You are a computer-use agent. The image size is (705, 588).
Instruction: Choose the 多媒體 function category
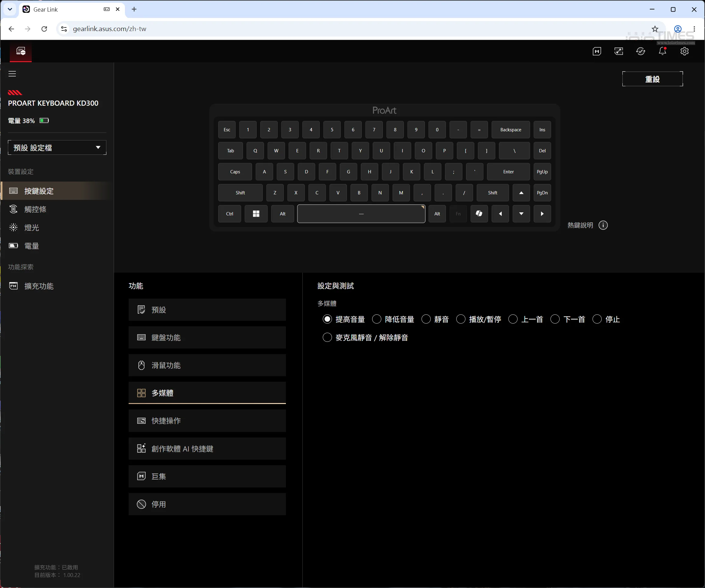pos(207,393)
